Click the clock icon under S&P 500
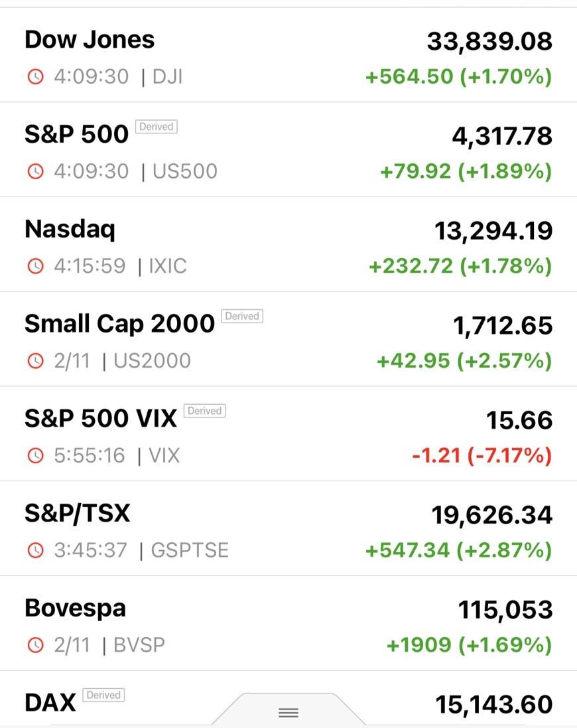 coord(35,172)
